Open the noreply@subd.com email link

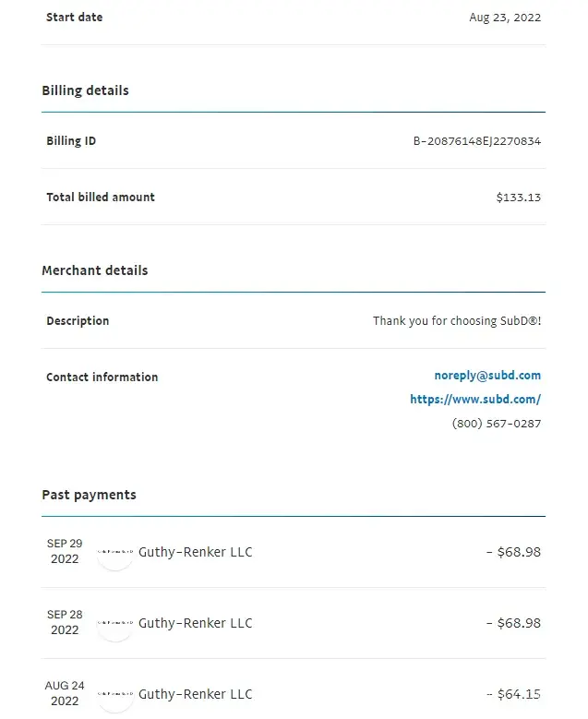click(487, 376)
